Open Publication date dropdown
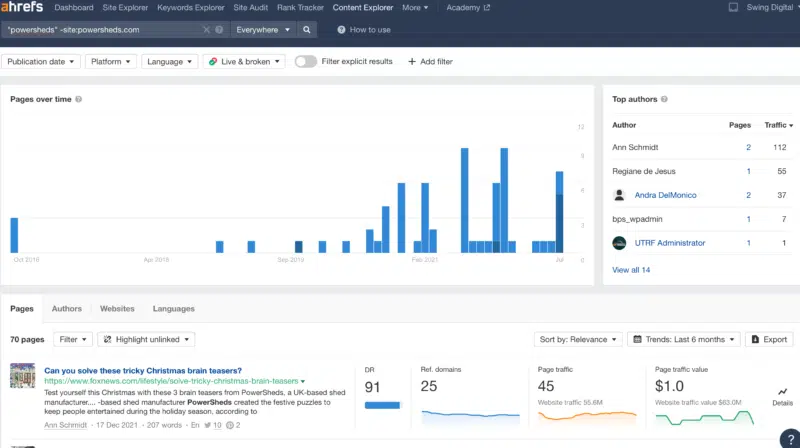Viewport: 800px width, 448px height. click(40, 61)
